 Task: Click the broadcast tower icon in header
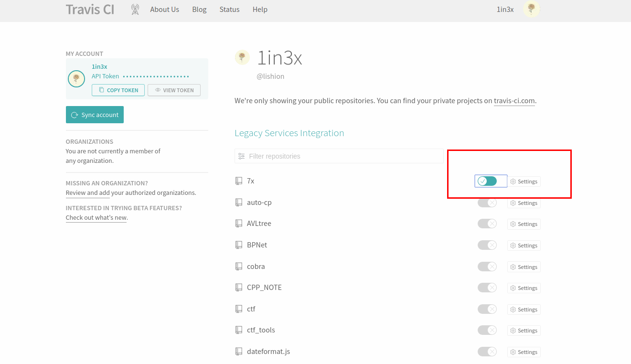[x=135, y=10]
